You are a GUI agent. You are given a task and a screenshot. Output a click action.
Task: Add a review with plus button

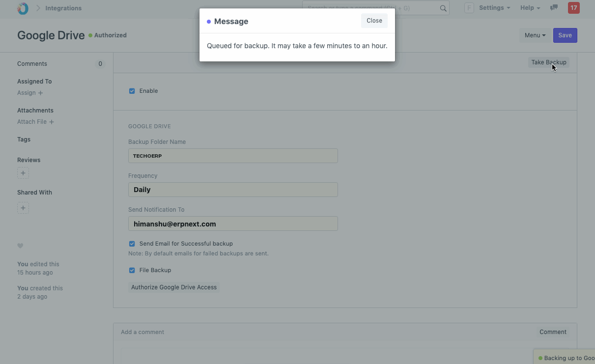23,173
